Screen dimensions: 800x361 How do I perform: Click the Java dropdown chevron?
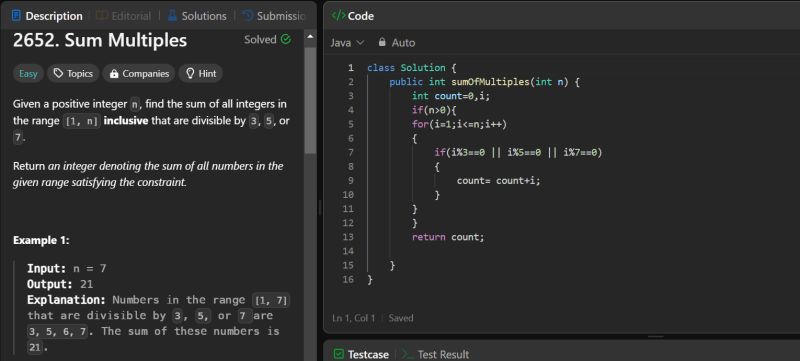360,43
